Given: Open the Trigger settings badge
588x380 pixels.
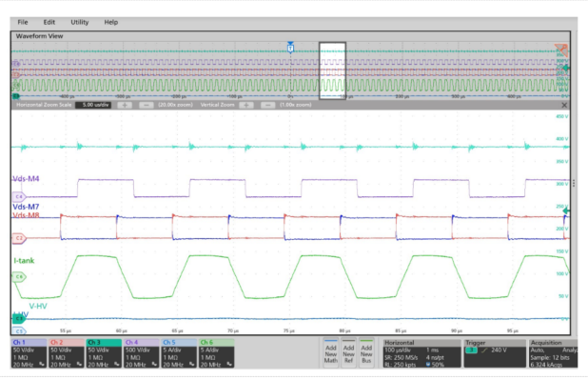Looking at the screenshot, I should pos(495,353).
